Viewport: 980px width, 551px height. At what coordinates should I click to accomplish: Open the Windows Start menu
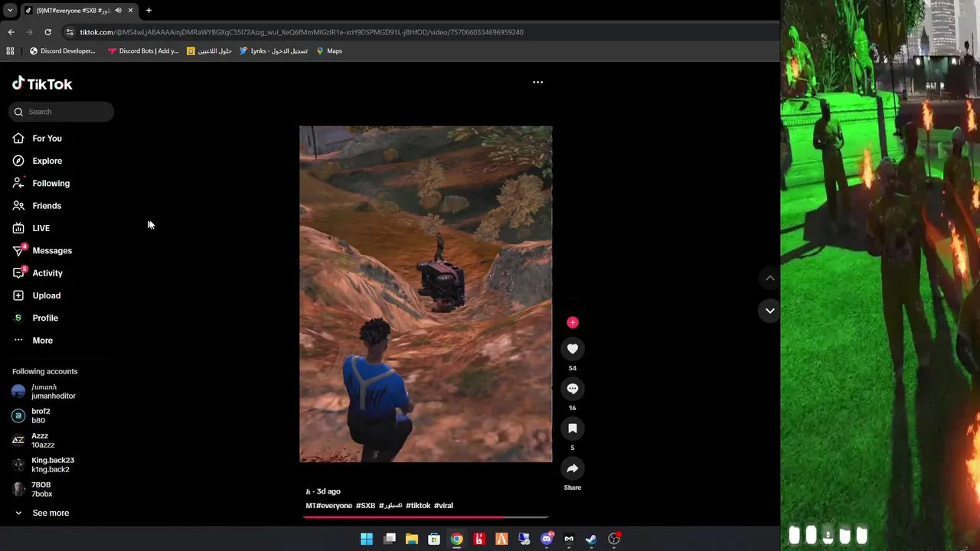(367, 539)
